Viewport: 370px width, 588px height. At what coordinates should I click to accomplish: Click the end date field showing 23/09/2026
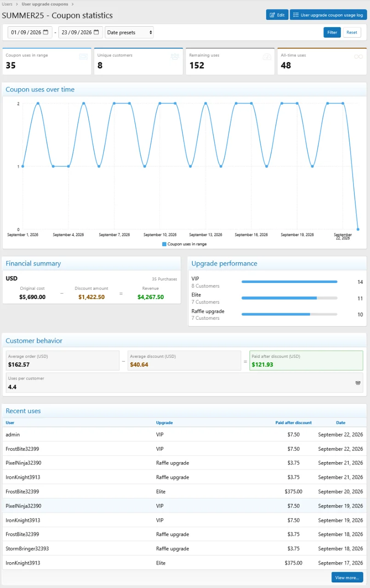[80, 32]
